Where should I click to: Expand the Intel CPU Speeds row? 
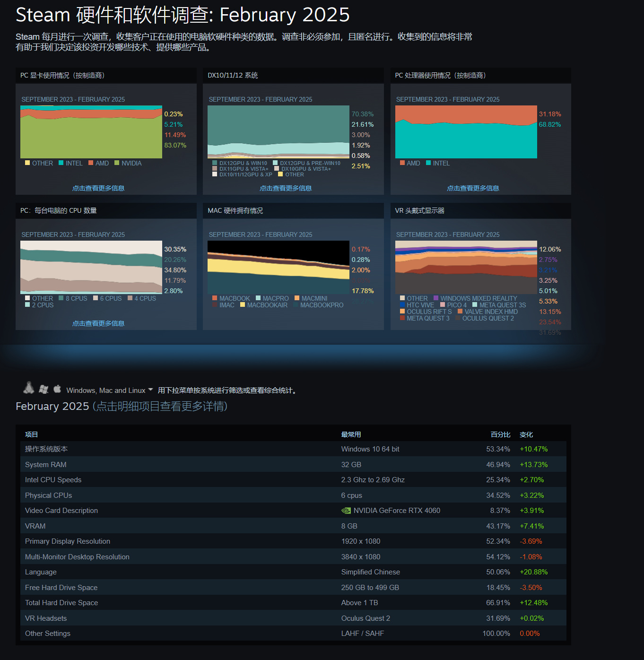[x=293, y=480]
